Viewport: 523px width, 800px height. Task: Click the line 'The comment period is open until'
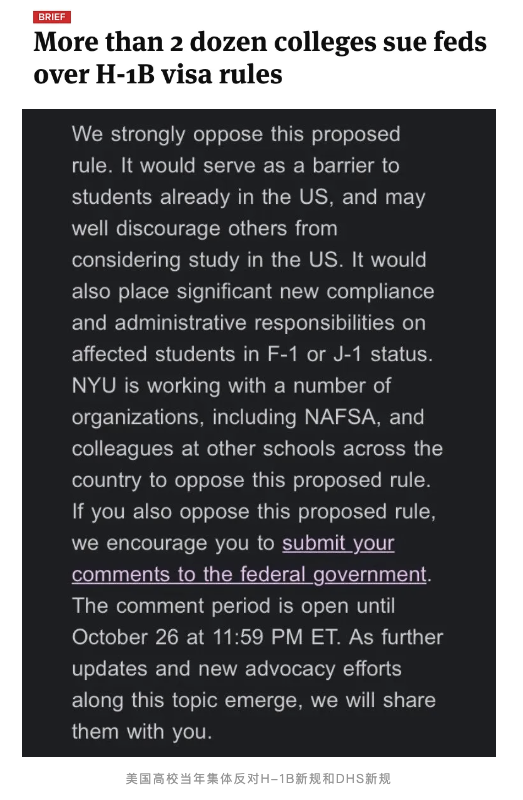234,606
